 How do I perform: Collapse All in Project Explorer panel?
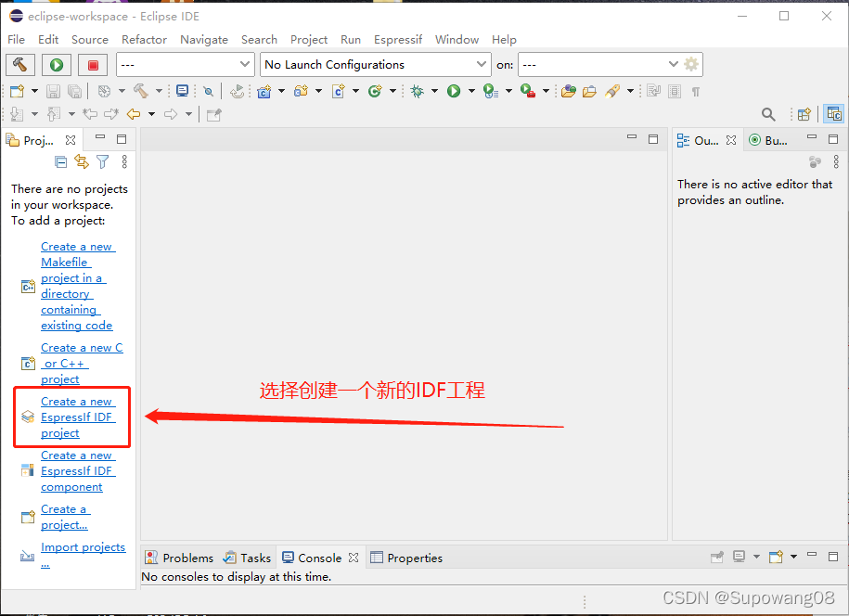(61, 160)
